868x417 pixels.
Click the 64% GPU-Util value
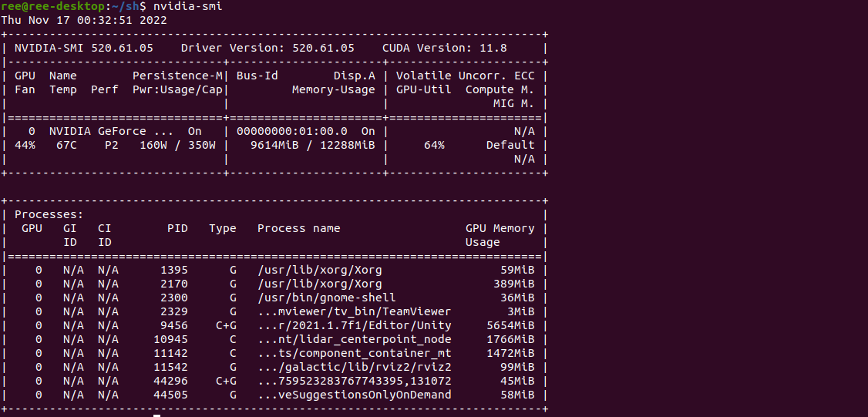coord(434,145)
